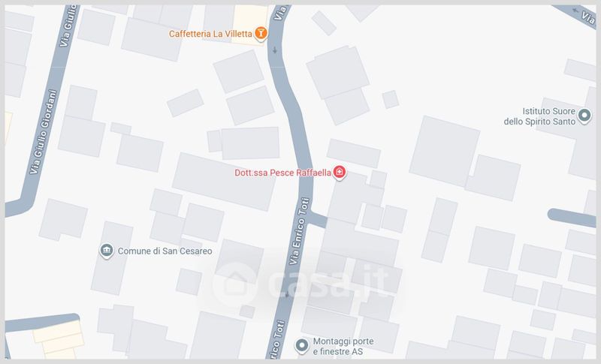Click the Via Giulio Giordani street label
This screenshot has height=364, width=601.
coord(44,132)
